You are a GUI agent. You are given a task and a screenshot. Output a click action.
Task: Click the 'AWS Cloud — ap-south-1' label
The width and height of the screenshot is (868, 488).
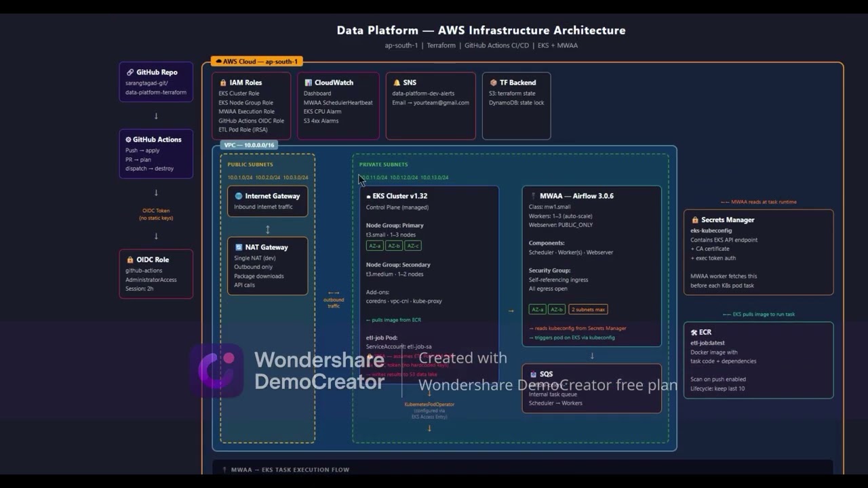pyautogui.click(x=256, y=62)
